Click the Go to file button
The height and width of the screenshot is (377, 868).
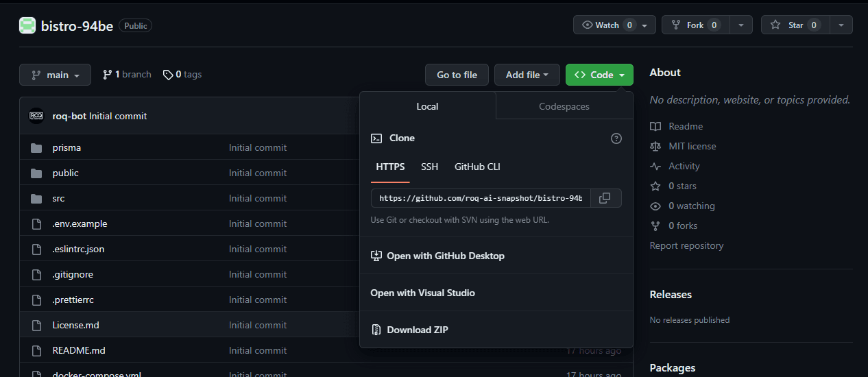pos(457,75)
